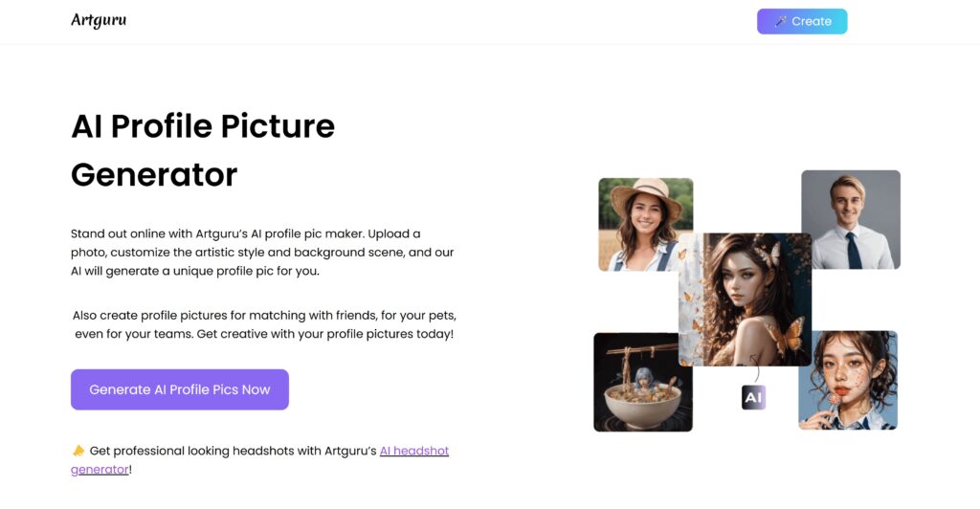Click the curved arrow above AI badge
Image resolution: width=980 pixels, height=509 pixels.
755,367
